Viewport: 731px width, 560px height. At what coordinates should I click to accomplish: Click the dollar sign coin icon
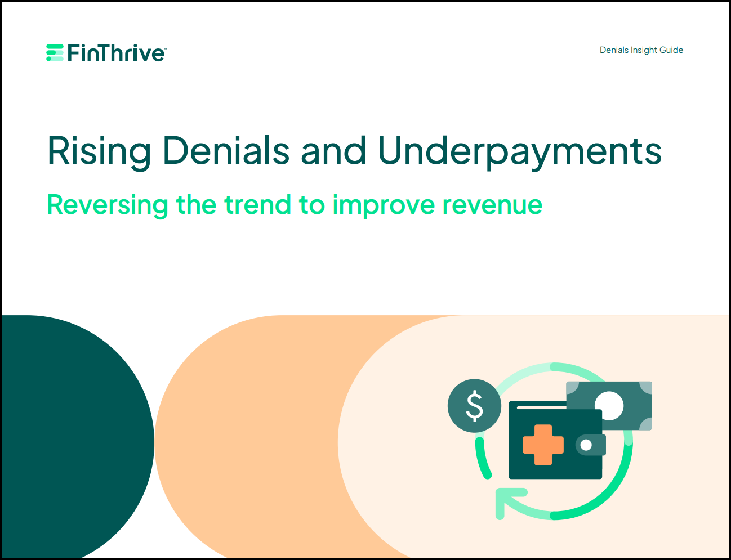pyautogui.click(x=474, y=406)
